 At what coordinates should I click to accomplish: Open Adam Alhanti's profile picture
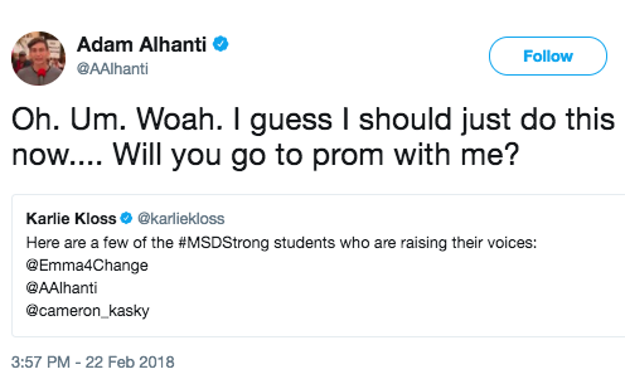click(x=38, y=58)
